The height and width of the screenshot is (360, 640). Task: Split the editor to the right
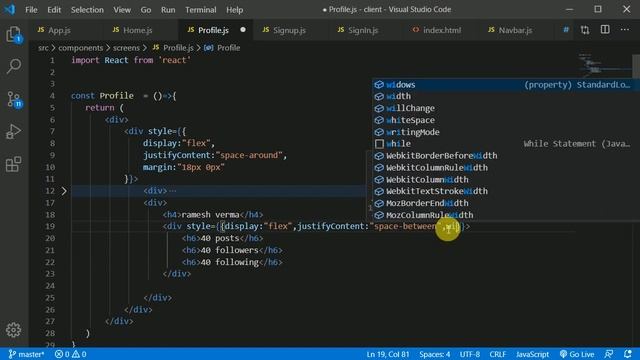(605, 30)
